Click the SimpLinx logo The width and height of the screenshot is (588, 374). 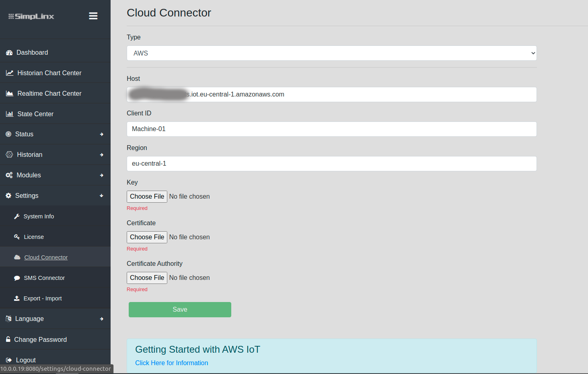31,16
